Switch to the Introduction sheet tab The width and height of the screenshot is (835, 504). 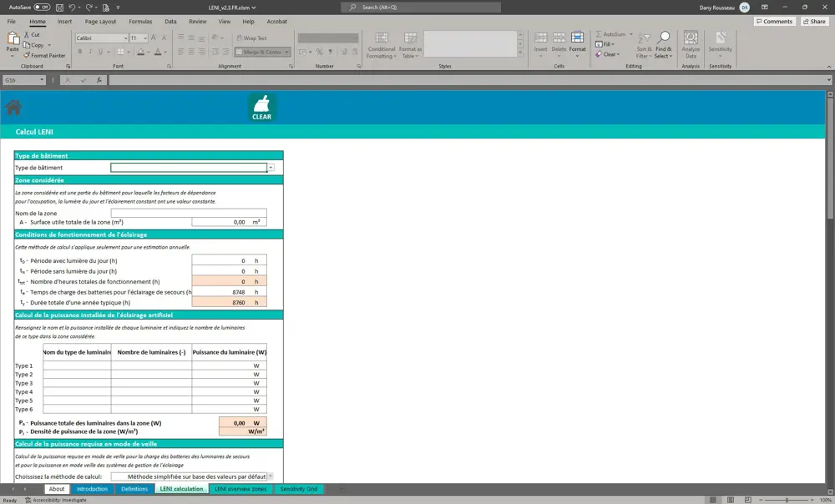coord(92,489)
